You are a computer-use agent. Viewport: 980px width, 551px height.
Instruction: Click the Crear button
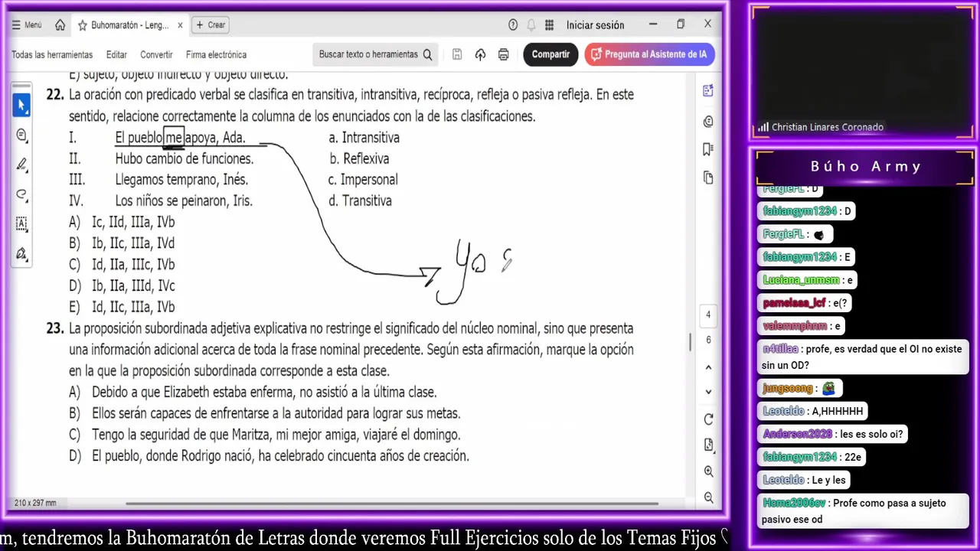coord(210,25)
